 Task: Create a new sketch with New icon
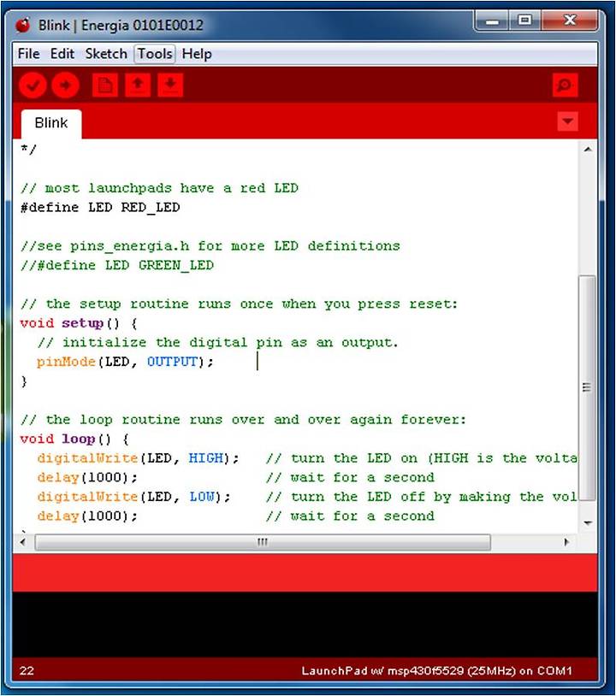point(105,85)
